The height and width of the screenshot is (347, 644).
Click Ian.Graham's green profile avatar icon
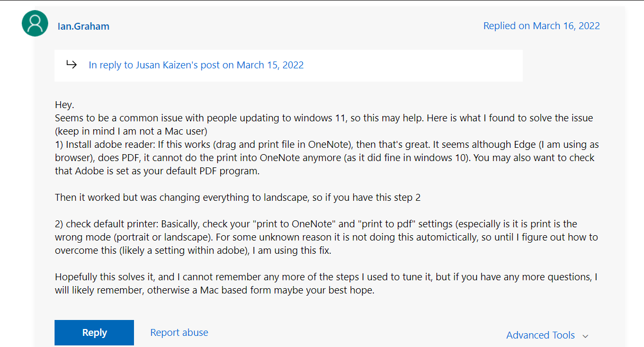(35, 24)
